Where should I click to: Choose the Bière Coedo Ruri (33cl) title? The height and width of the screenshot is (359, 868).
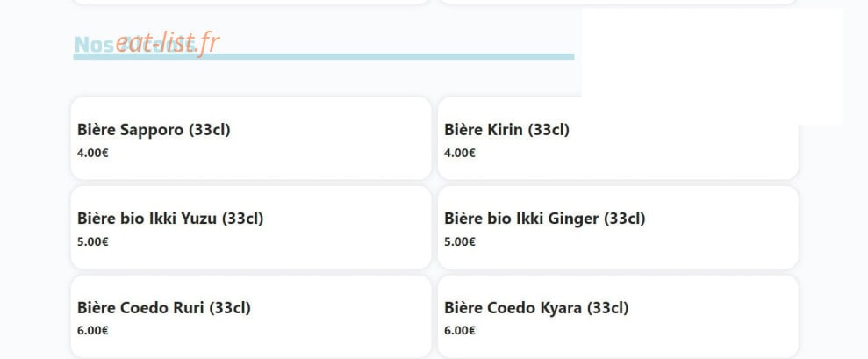click(x=164, y=307)
